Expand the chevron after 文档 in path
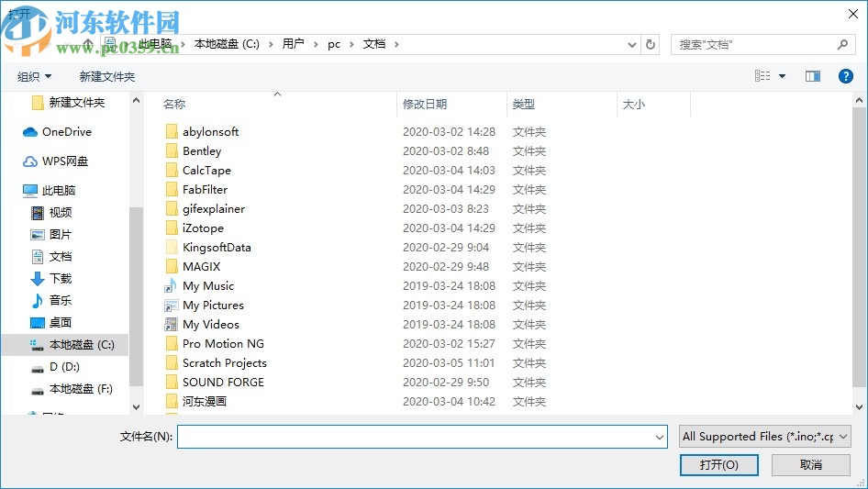This screenshot has width=868, height=489. [x=396, y=44]
